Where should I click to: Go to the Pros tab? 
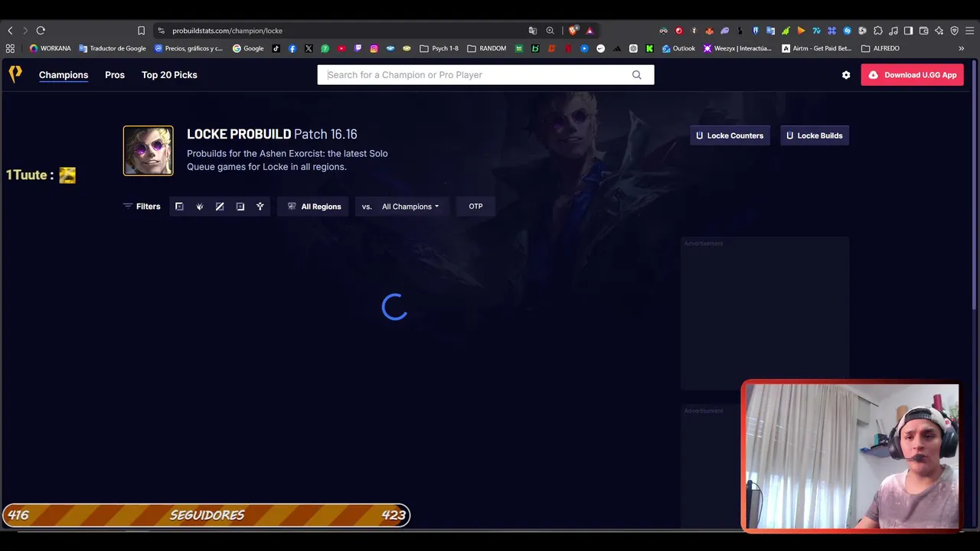115,75
